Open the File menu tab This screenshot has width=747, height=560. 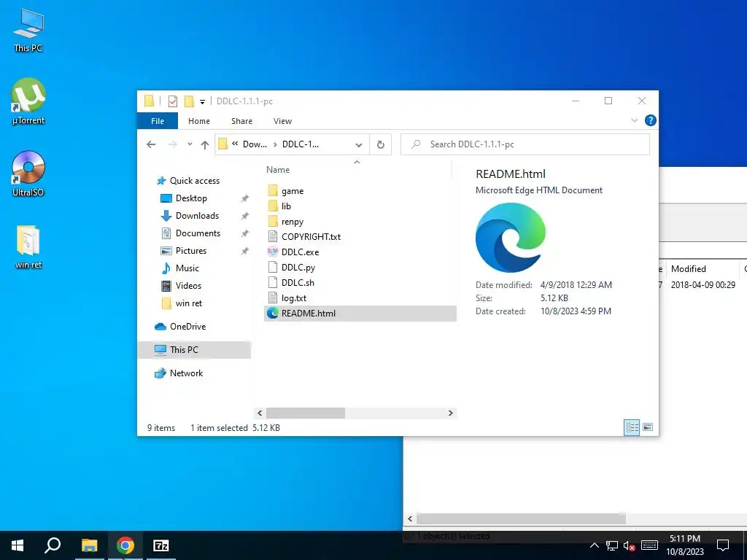point(158,121)
